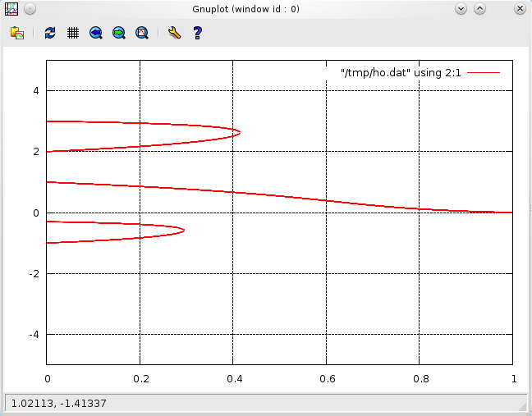Apply the next zoom setting
The width and height of the screenshot is (532, 416).
tap(119, 33)
